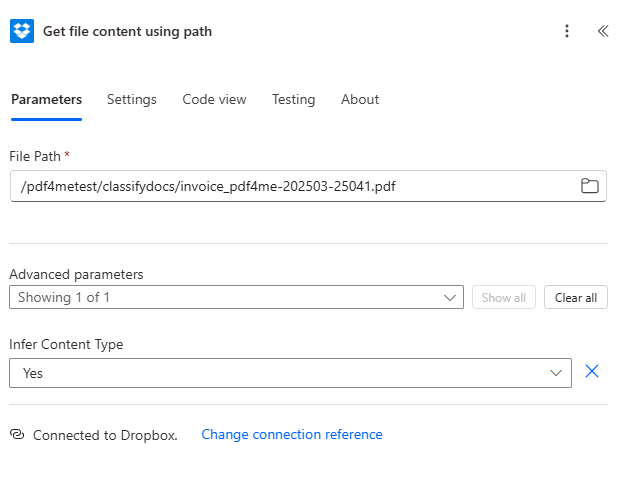Click the action title Get file content using path
This screenshot has height=486, width=619.
[127, 31]
